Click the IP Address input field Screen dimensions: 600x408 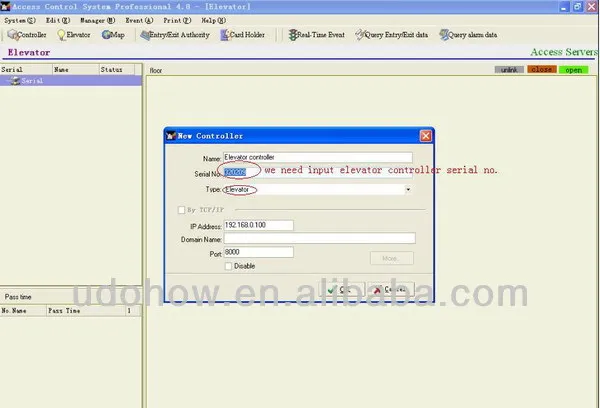[258, 225]
